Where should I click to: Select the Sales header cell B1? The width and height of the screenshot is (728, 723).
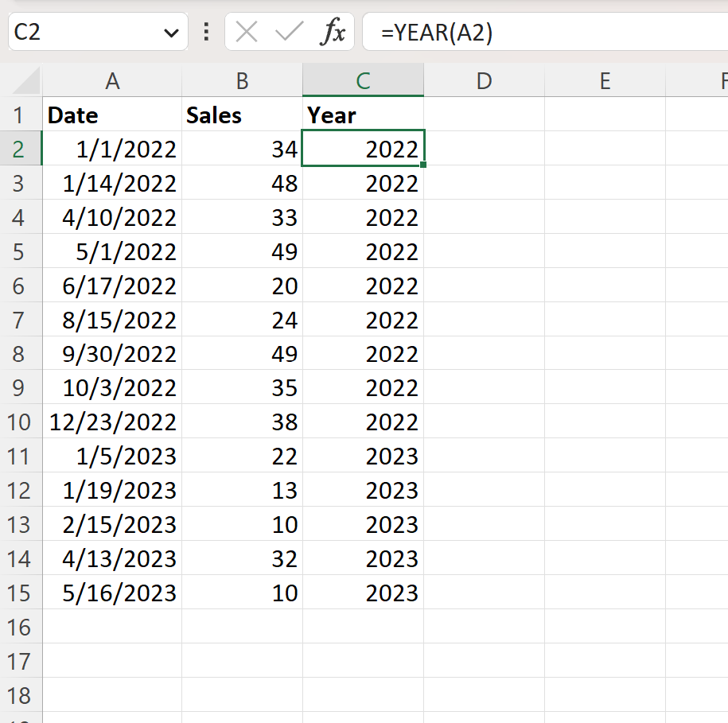point(242,115)
